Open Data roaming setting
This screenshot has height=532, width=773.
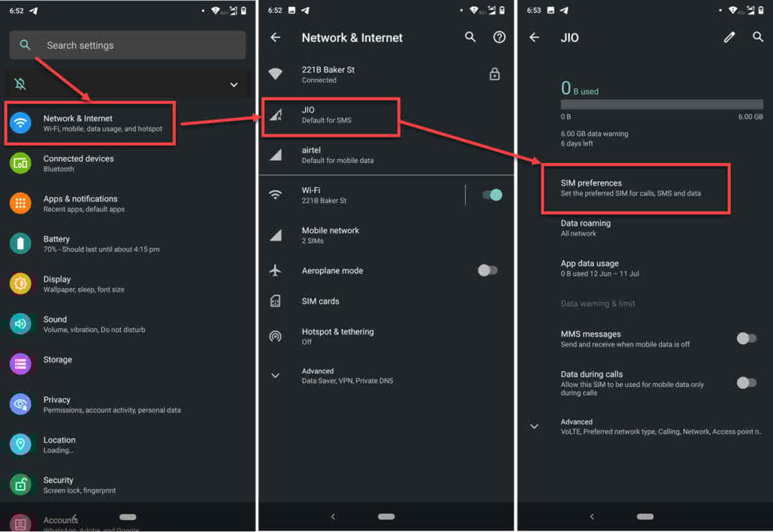coord(645,228)
